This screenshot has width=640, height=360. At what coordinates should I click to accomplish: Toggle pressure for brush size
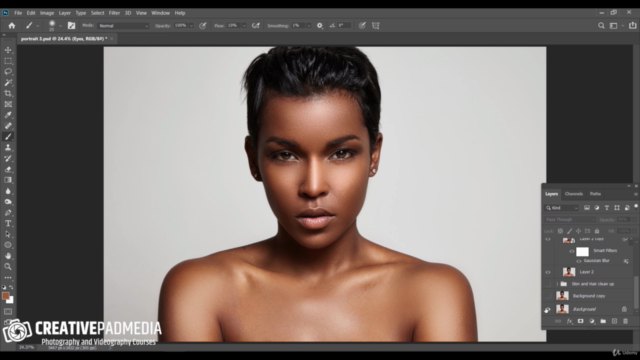[362, 26]
